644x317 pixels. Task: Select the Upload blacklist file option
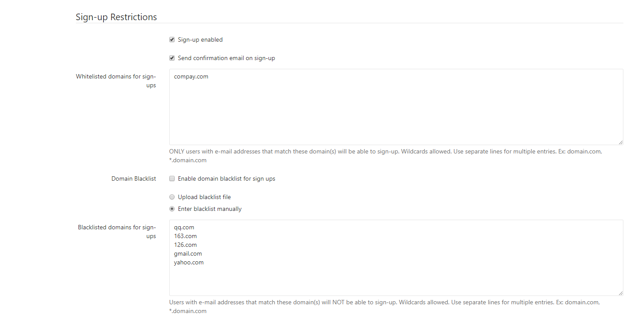point(172,197)
